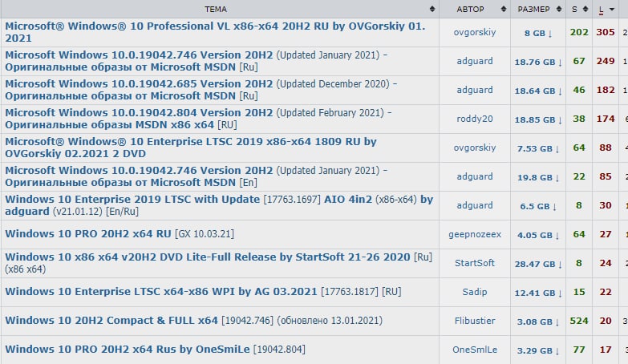Screen dimensions: 628x364
Task: Open StartSoft DVD Lite-Full Release topic
Action: coord(219,263)
